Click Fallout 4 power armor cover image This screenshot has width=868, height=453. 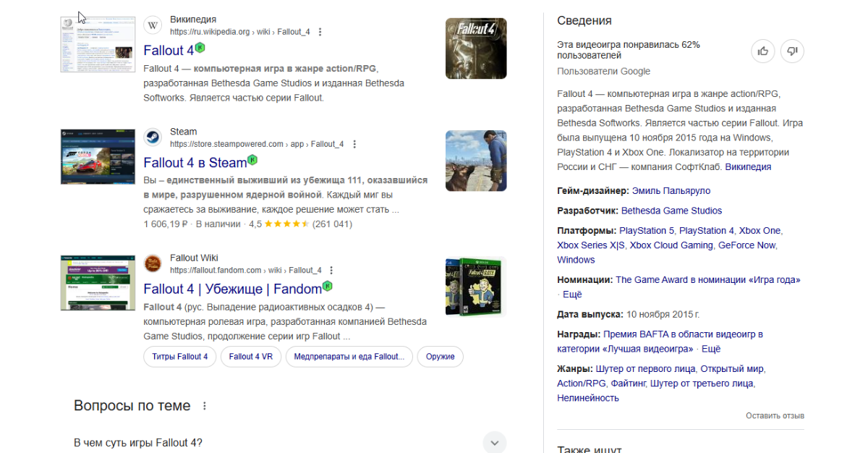tap(476, 48)
